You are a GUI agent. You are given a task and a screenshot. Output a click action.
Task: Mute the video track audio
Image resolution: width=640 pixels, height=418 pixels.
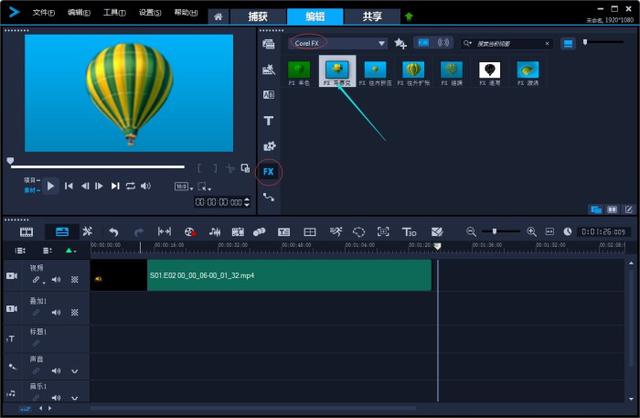[x=56, y=280]
